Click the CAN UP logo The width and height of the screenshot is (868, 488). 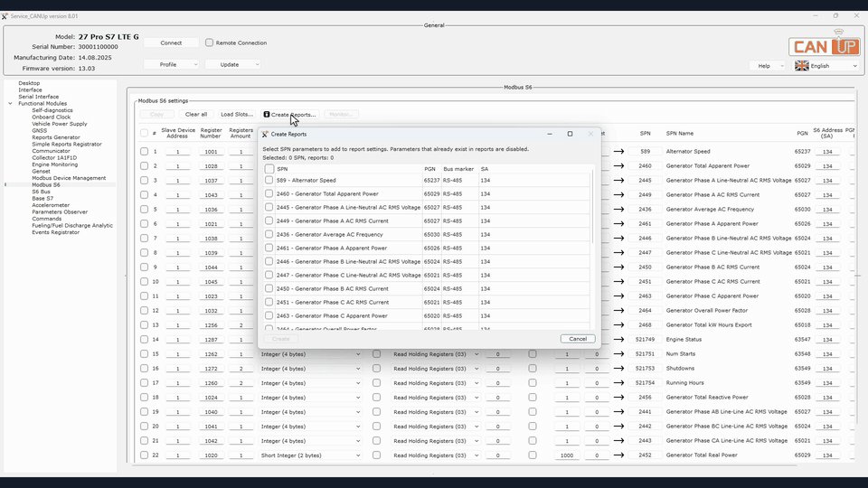(825, 45)
